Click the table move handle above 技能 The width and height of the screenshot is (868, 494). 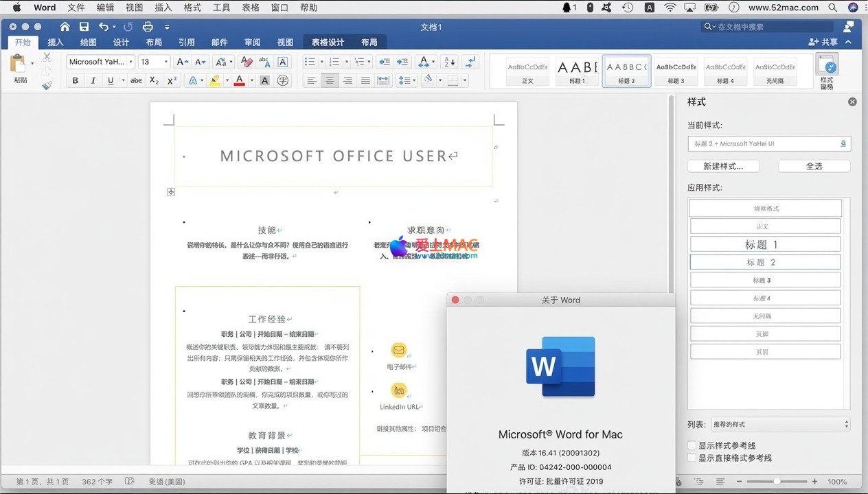tap(171, 192)
